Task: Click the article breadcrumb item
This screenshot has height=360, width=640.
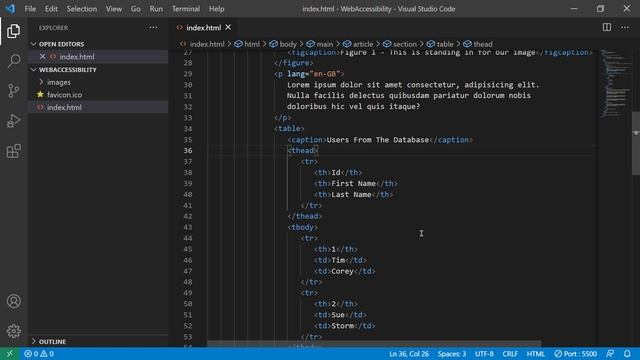Action: pos(358,44)
